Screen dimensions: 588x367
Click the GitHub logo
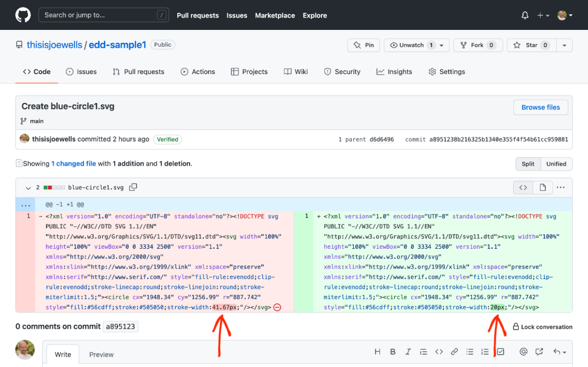(23, 15)
